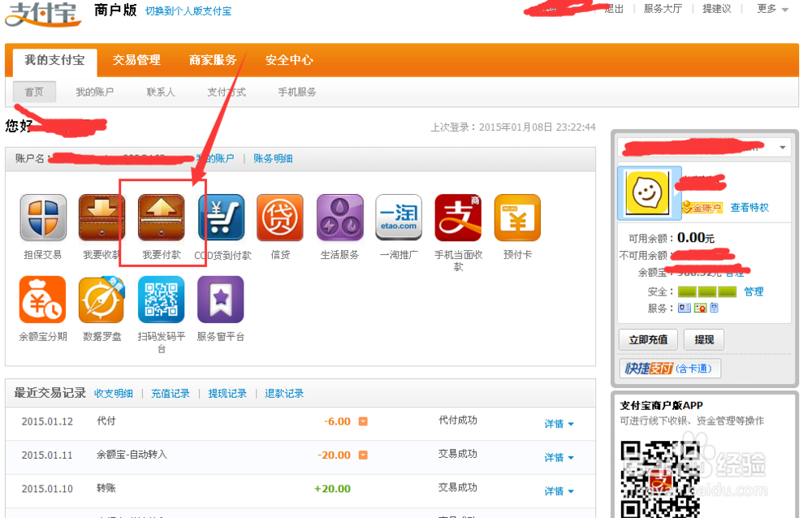The height and width of the screenshot is (518, 812).
Task: Click the first service badge icon
Action: pos(684,308)
